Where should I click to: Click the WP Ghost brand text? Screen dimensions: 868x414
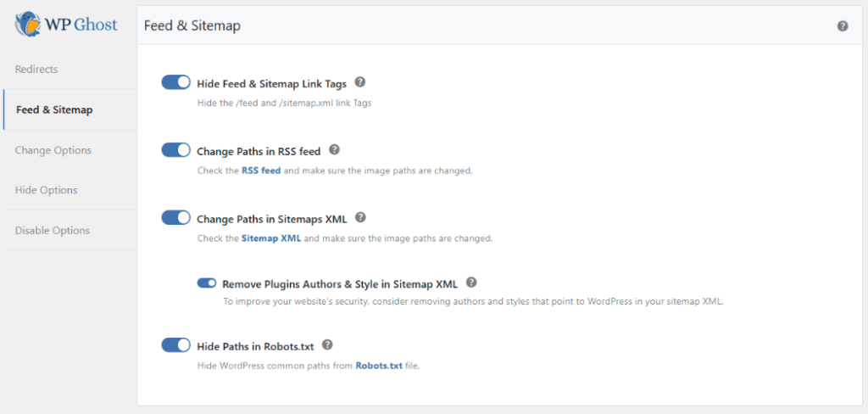click(81, 25)
